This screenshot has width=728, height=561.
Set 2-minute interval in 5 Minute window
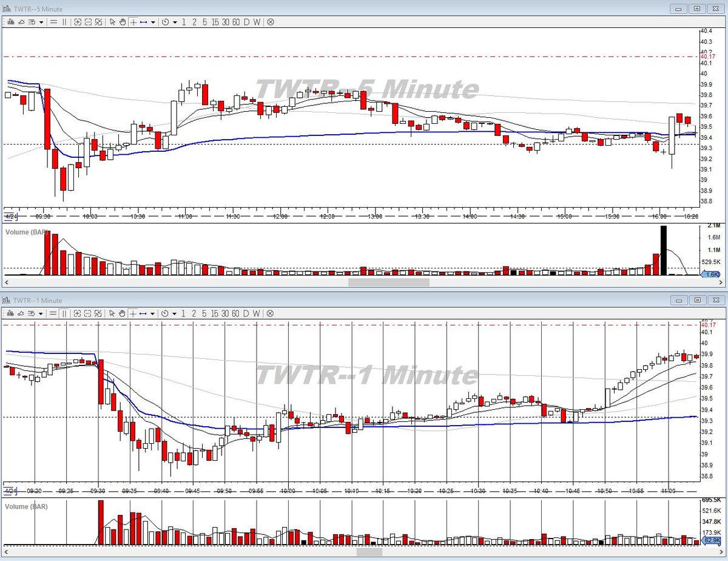[194, 22]
